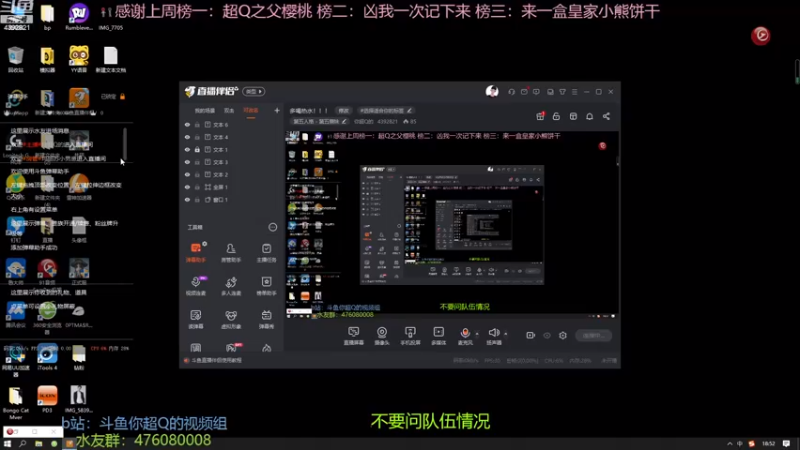This screenshot has height=450, width=800.
Task: Add a 多媒体 multimedia source
Action: click(x=439, y=336)
